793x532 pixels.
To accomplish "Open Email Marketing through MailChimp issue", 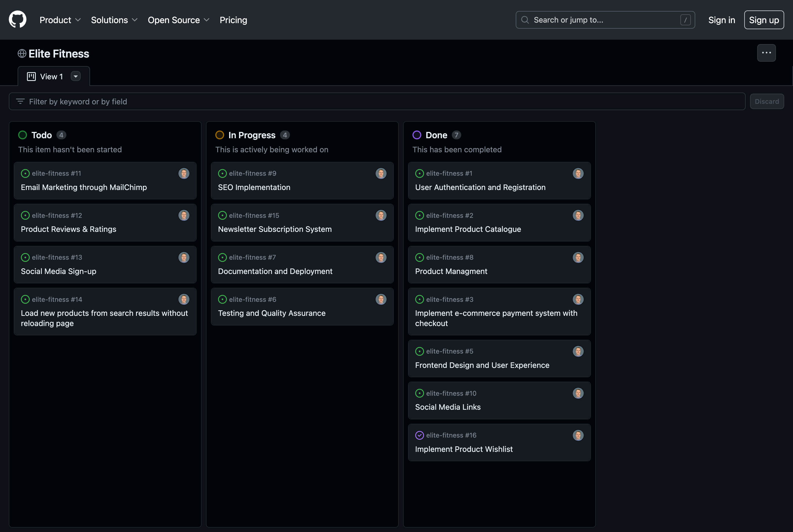I will point(84,187).
